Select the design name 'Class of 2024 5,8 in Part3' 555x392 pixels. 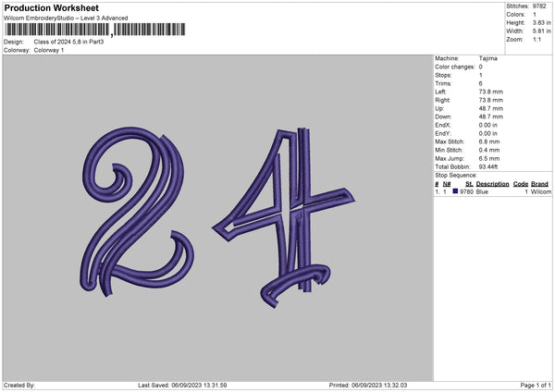click(68, 42)
